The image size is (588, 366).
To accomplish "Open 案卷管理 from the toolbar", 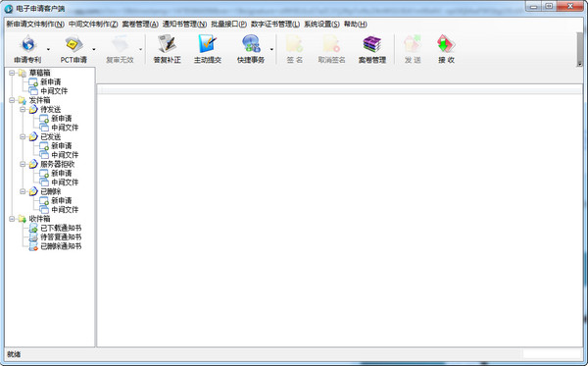I will click(372, 49).
